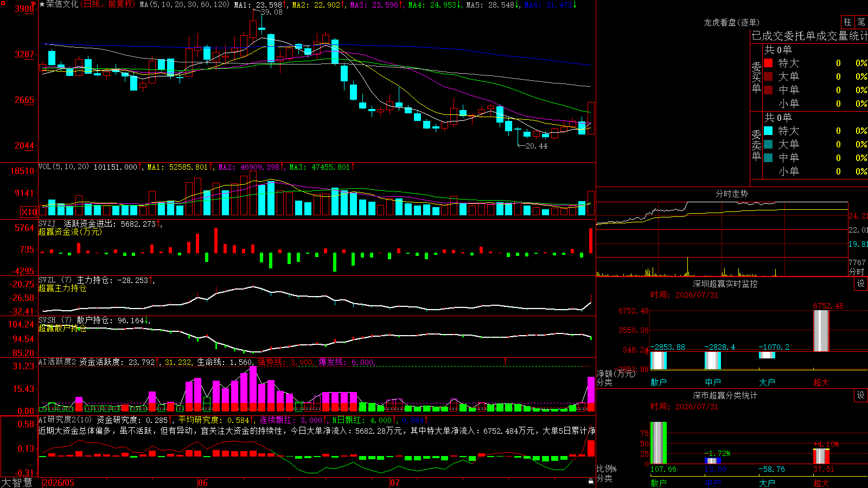Image resolution: width=868 pixels, height=488 pixels.
Task: Click the stock name 荣信文化
Action: click(x=62, y=4)
